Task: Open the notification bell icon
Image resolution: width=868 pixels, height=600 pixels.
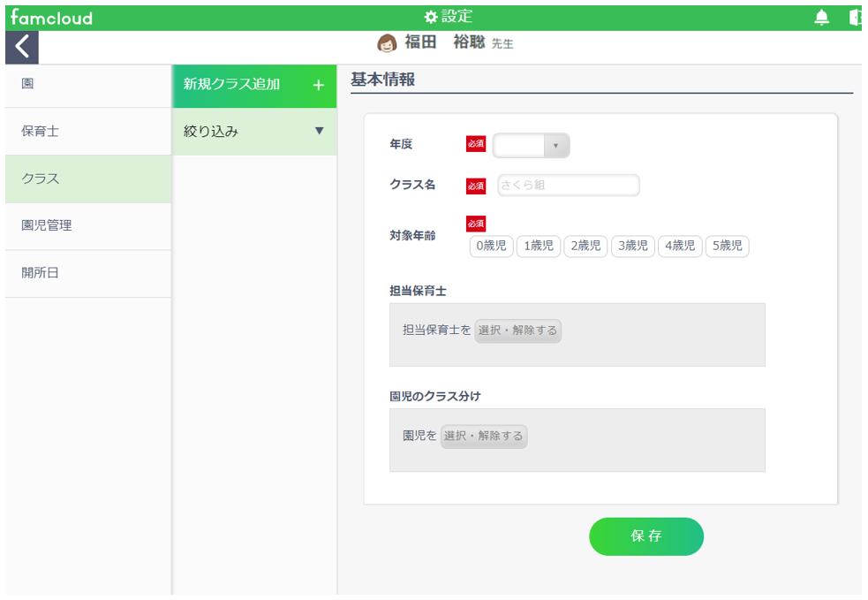Action: tap(821, 18)
